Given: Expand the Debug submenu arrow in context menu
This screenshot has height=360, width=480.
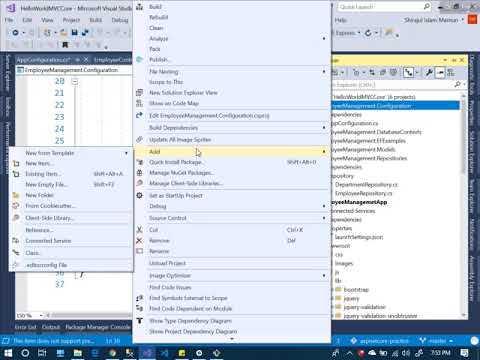Looking at the screenshot, I should (324, 206).
